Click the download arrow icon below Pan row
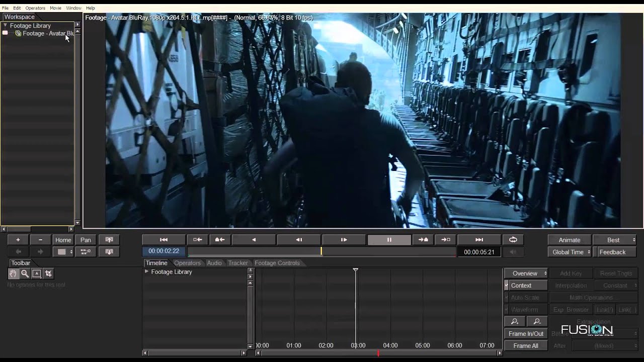This screenshot has height=362, width=644. (109, 252)
